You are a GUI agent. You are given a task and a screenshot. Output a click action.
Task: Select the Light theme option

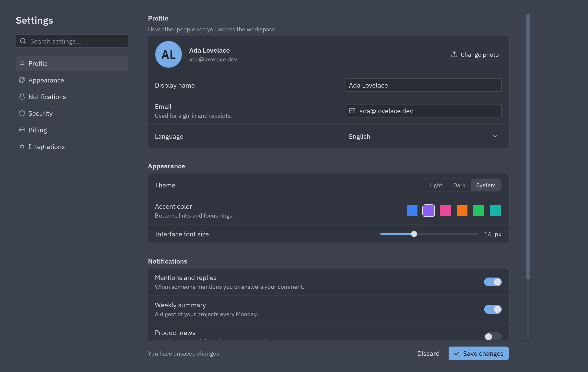(x=436, y=185)
